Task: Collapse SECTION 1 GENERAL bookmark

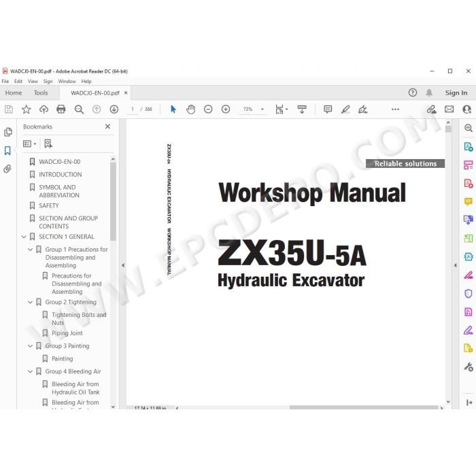Action: click(24, 237)
